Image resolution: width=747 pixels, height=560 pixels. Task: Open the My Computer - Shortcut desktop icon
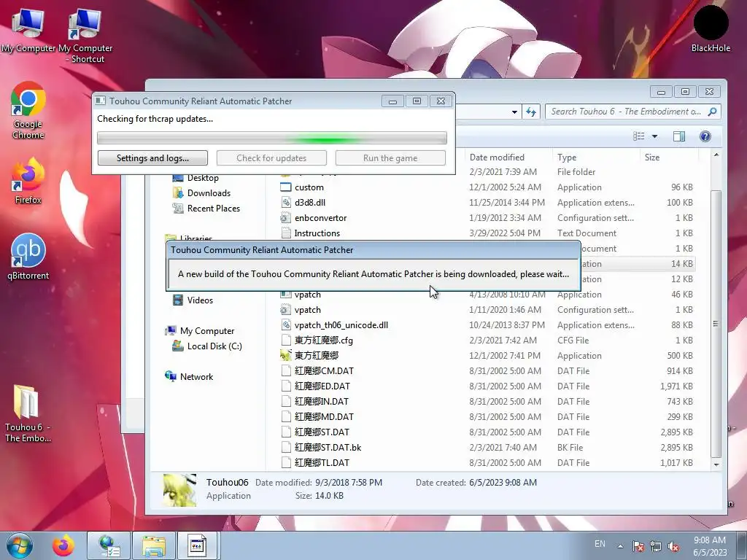tap(85, 36)
